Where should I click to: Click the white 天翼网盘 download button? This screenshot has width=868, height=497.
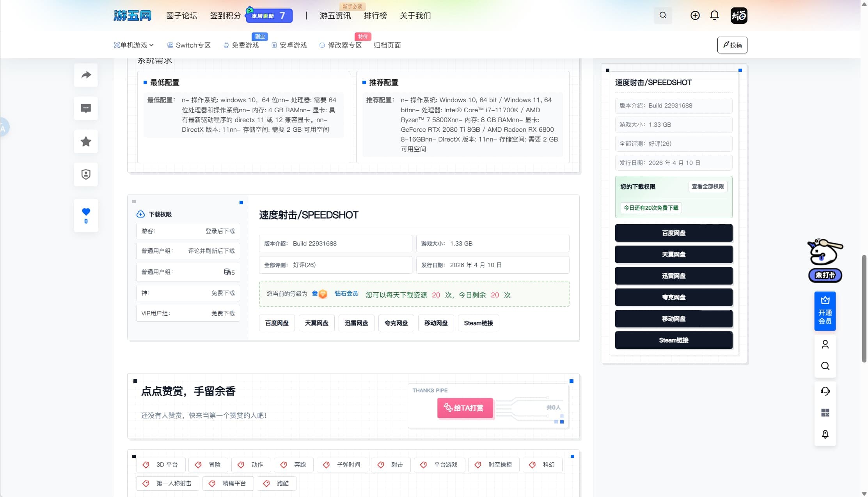(317, 323)
